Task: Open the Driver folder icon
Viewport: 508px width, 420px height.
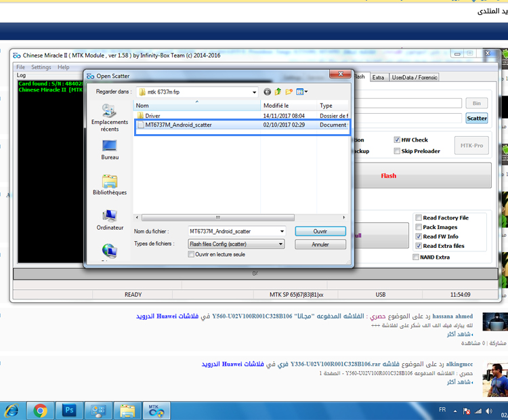Action: [140, 116]
